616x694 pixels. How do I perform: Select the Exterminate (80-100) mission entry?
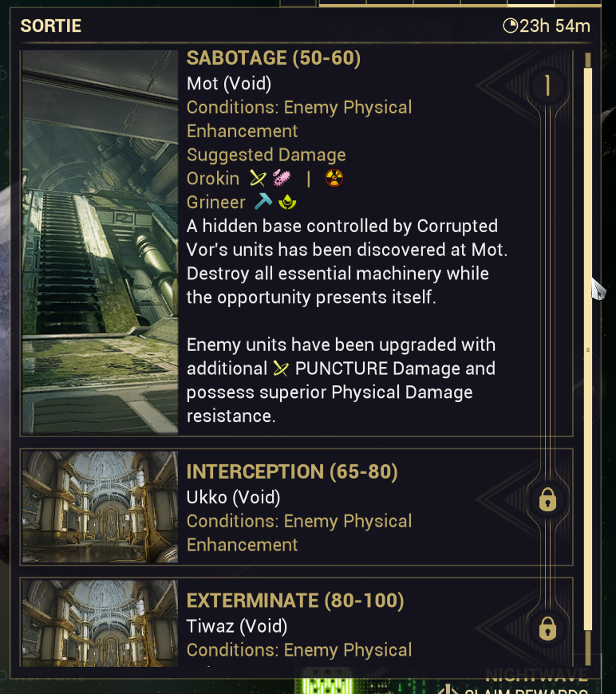coord(295,601)
